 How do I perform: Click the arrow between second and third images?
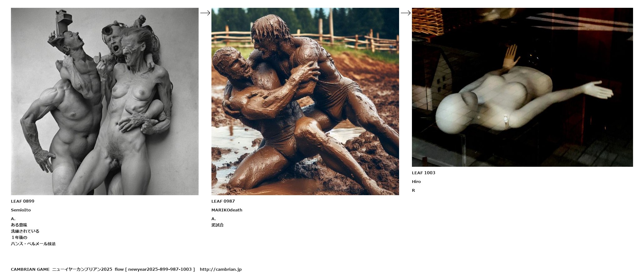(x=406, y=13)
